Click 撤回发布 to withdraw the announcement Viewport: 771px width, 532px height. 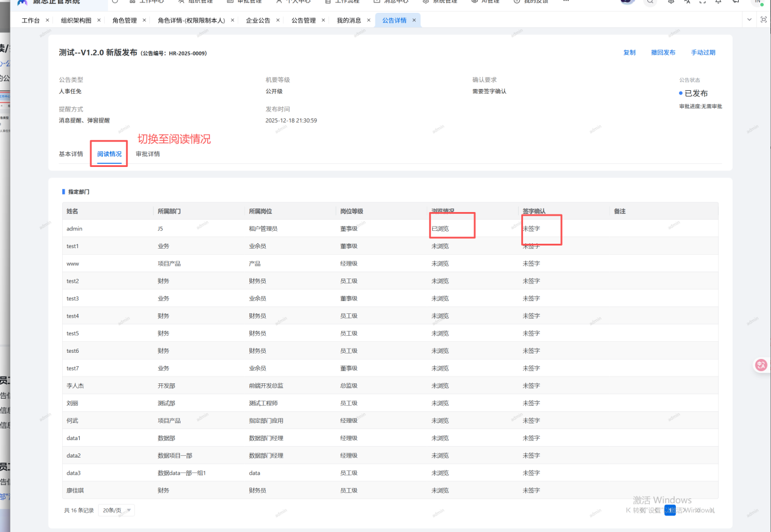[x=663, y=52]
